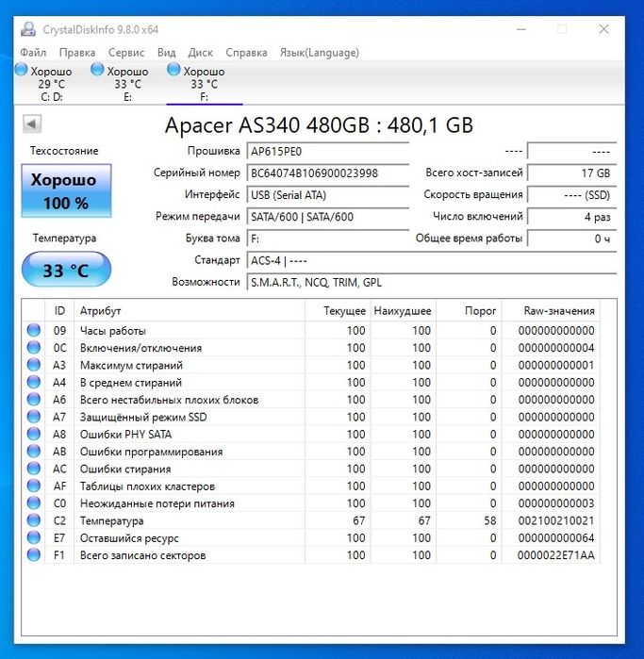Close the CrystalDiskInfo window
644x659 pixels.
(603, 29)
